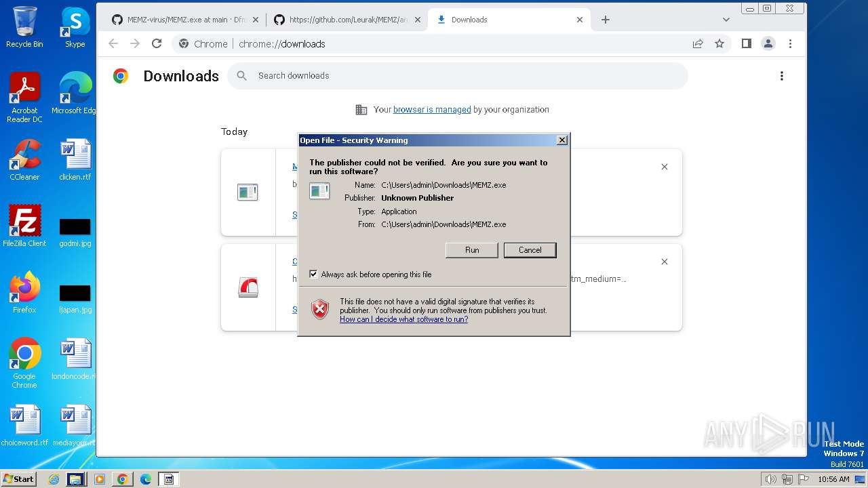Click the second download's file icon
This screenshot has width=868, height=488.
click(x=248, y=287)
